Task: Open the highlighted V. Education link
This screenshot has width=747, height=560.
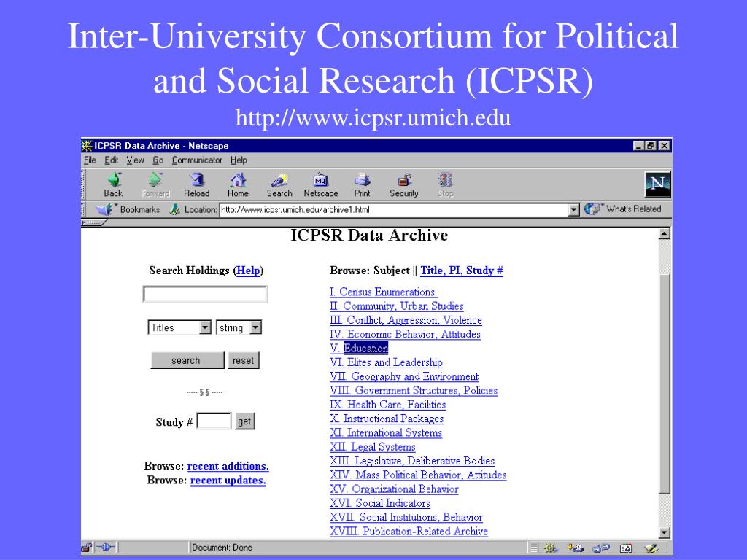Action: pyautogui.click(x=359, y=348)
